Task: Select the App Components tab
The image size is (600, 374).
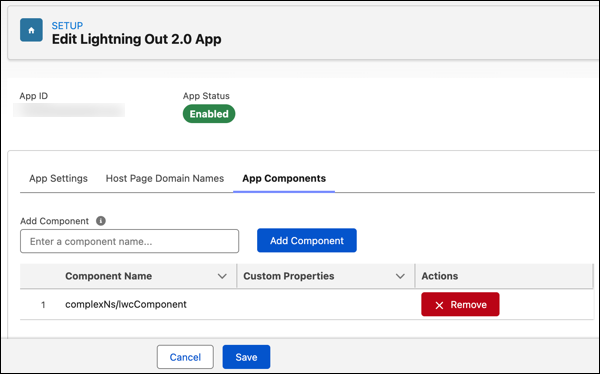Action: (x=284, y=178)
